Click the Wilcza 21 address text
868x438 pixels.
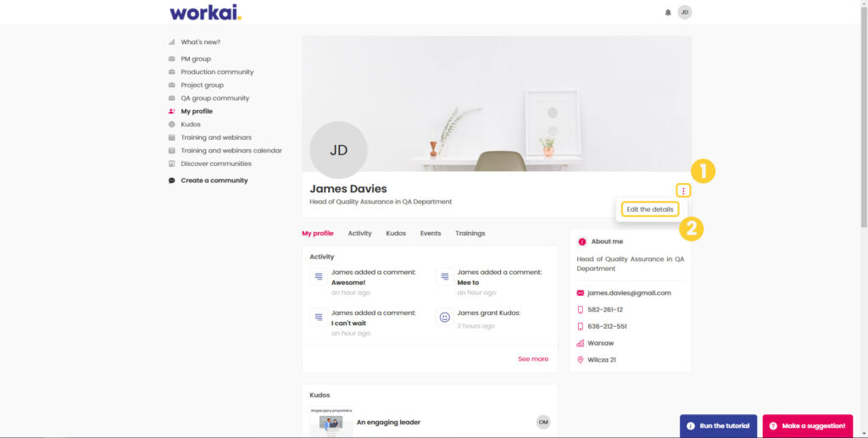[602, 360]
